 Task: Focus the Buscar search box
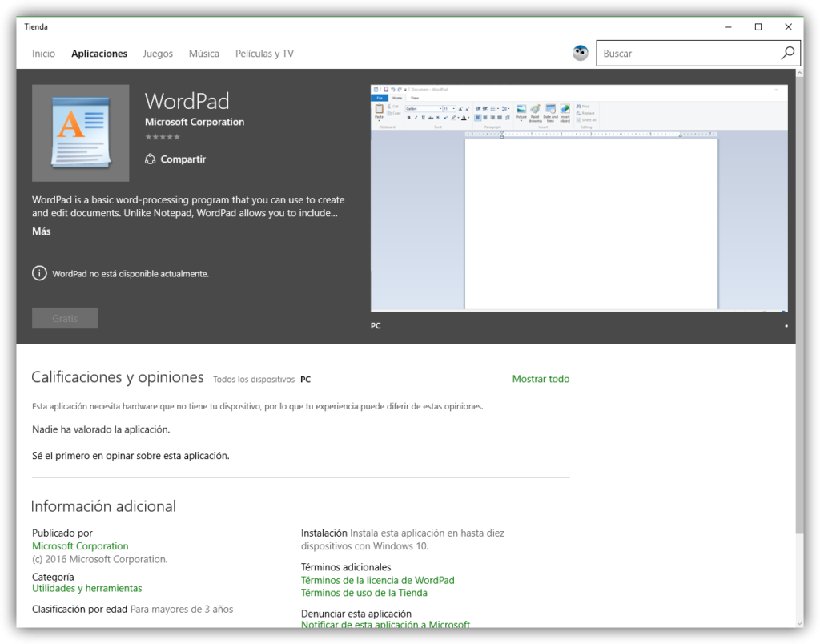pos(698,54)
